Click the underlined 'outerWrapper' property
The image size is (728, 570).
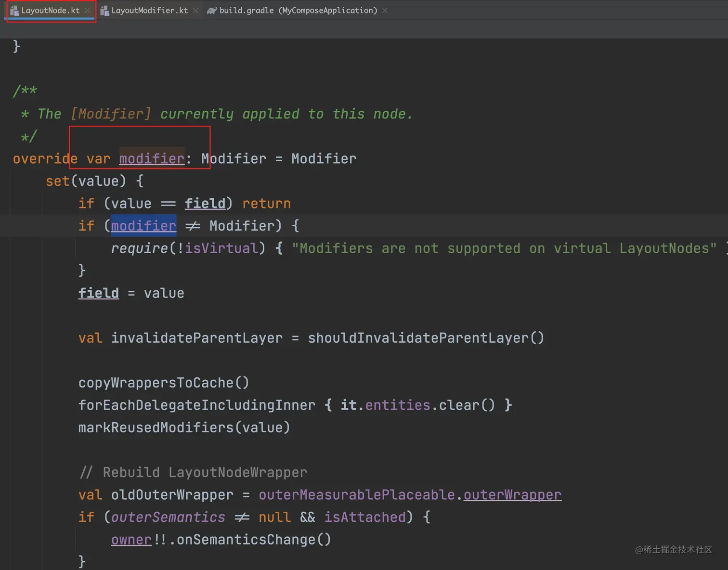512,494
